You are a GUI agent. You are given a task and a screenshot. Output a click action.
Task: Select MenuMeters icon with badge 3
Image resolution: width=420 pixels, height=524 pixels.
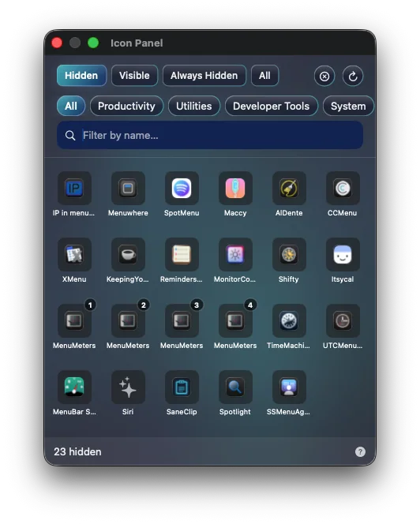[182, 321]
